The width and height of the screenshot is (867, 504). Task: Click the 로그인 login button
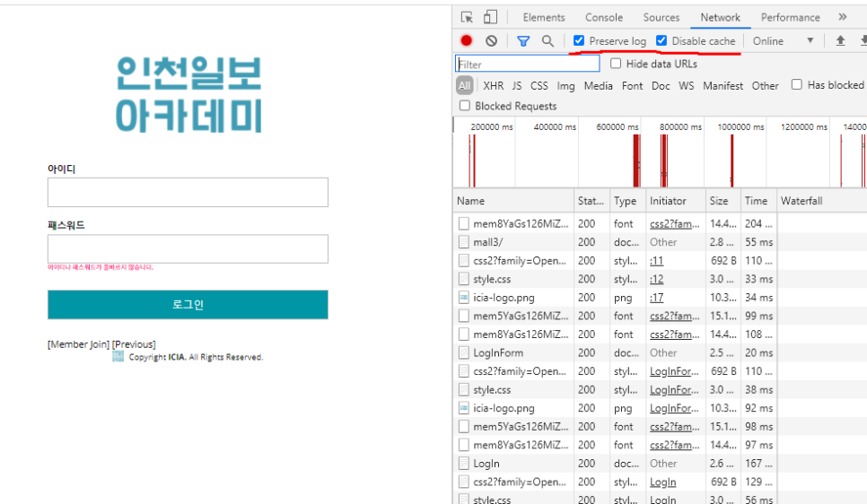188,305
